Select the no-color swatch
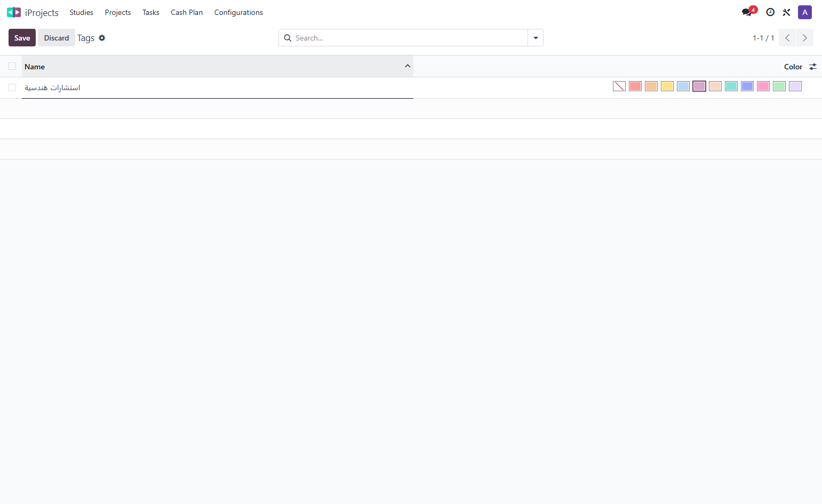 (619, 86)
